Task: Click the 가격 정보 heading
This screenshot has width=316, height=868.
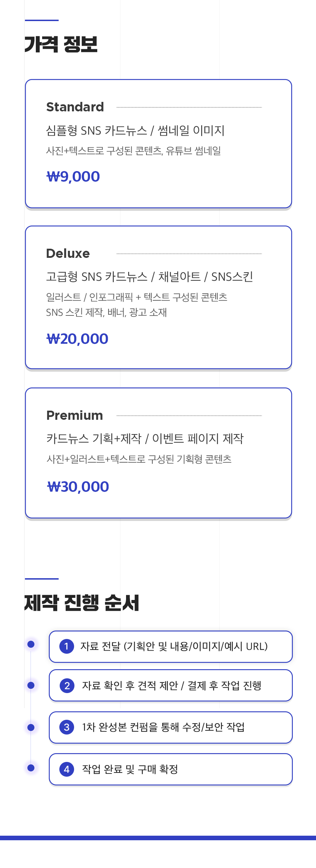Action: coord(61,44)
